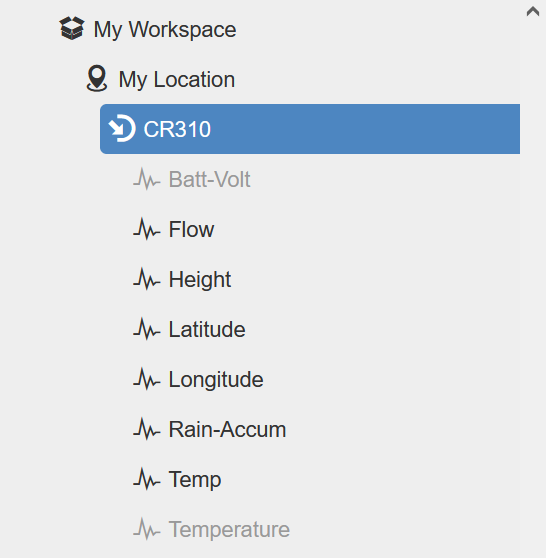Click the My Workspace box icon
The width and height of the screenshot is (546, 558).
[72, 28]
